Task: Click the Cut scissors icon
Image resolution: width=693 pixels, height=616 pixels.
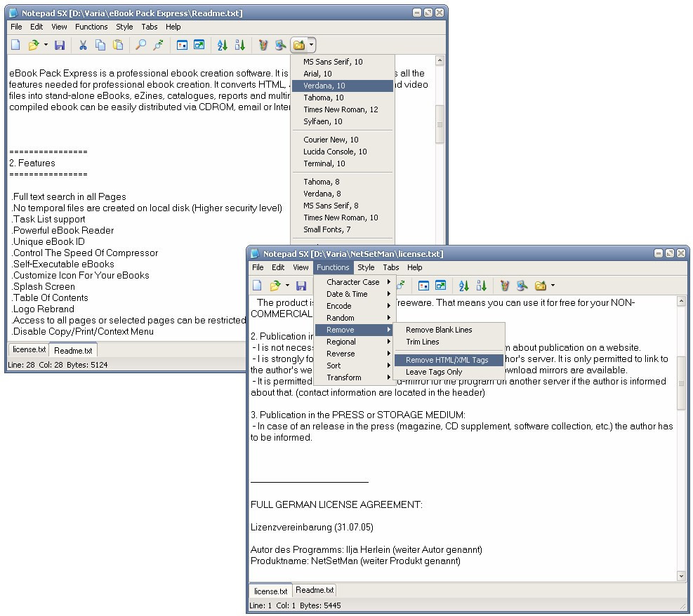Action: pos(83,45)
